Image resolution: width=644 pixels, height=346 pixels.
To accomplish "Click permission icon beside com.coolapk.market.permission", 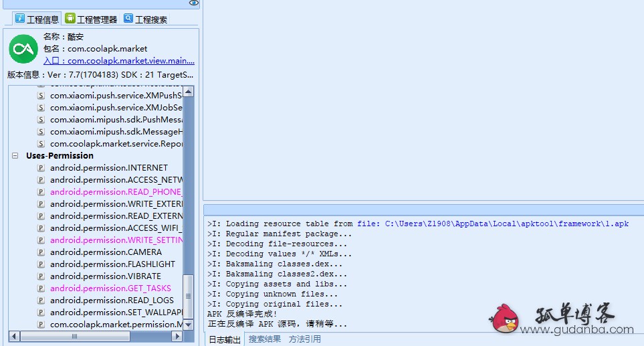I will tap(41, 325).
